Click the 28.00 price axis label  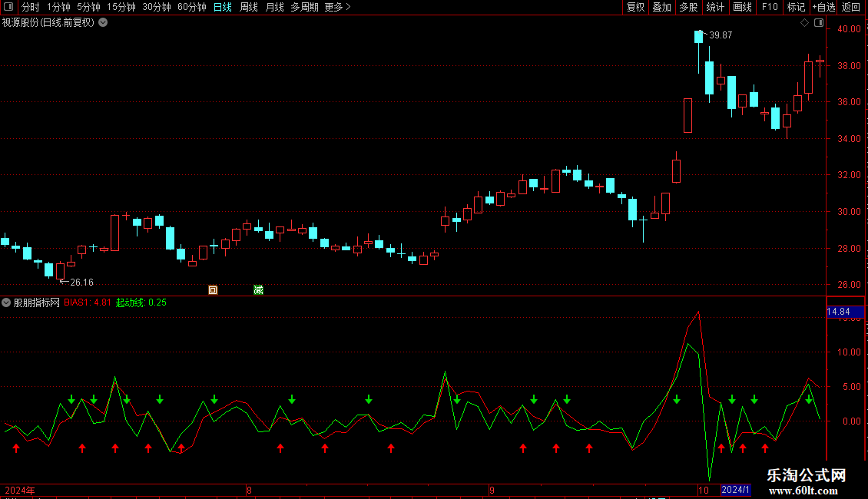coord(849,249)
